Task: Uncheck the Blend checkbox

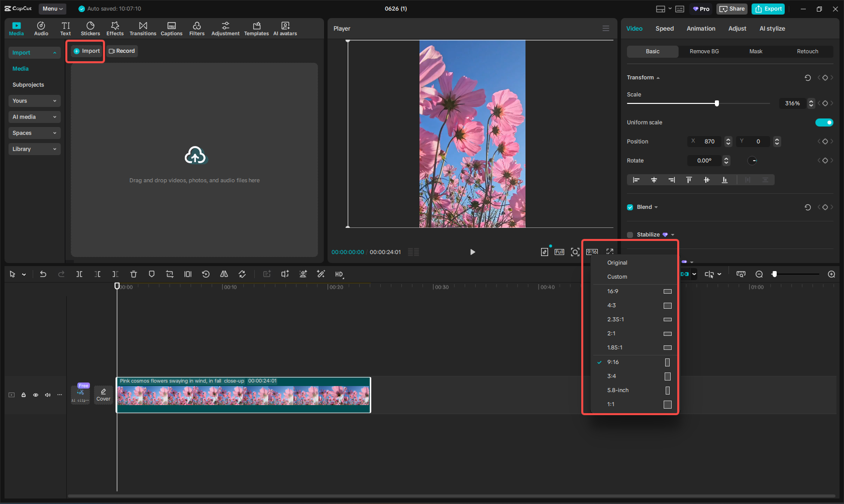Action: [x=630, y=207]
